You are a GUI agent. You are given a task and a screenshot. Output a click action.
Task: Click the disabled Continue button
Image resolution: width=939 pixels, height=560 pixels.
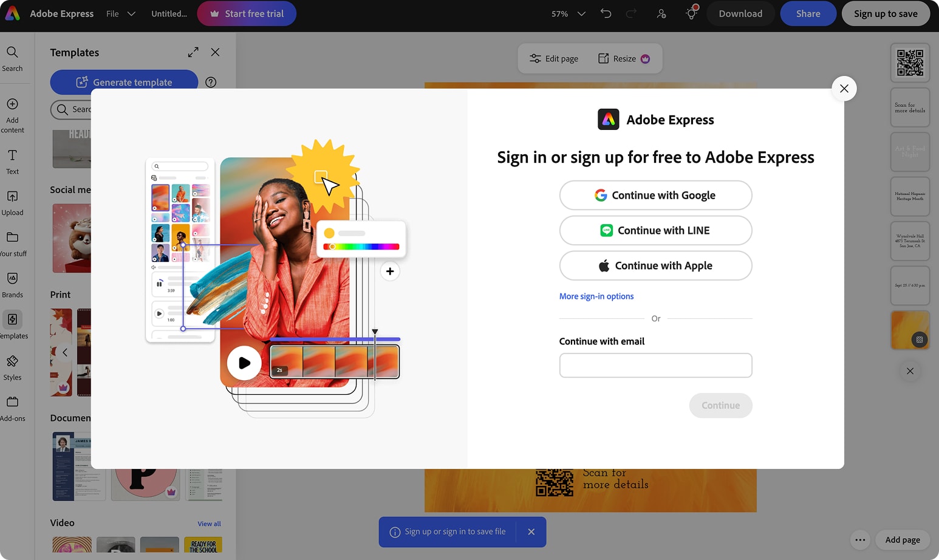(x=720, y=405)
